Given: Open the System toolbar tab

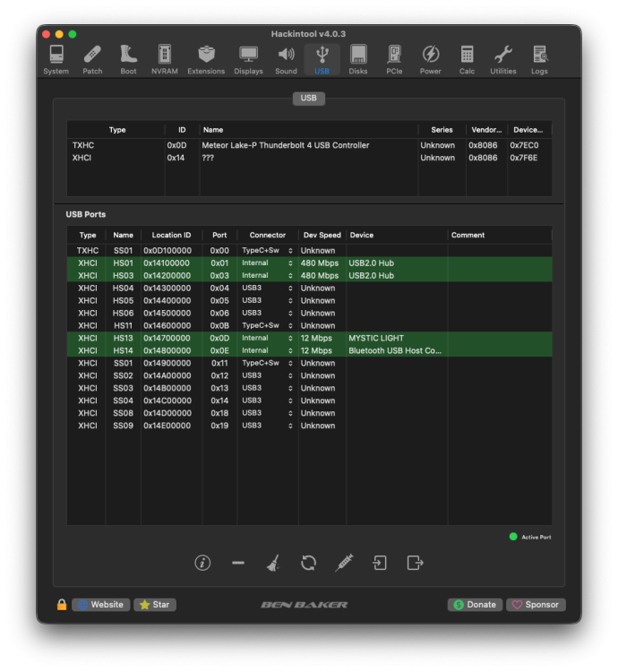Looking at the screenshot, I should [x=56, y=60].
